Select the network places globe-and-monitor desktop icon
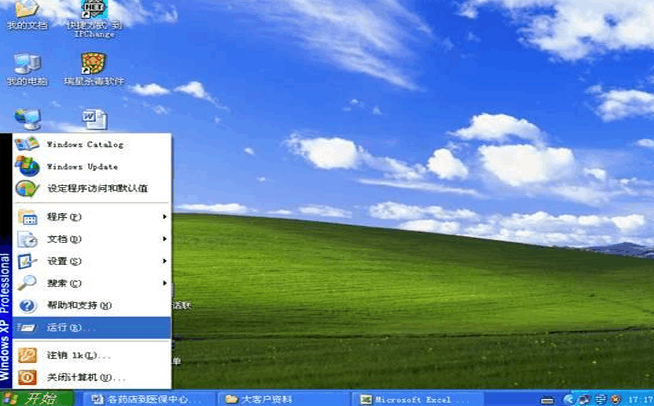654x406 pixels. [28, 119]
